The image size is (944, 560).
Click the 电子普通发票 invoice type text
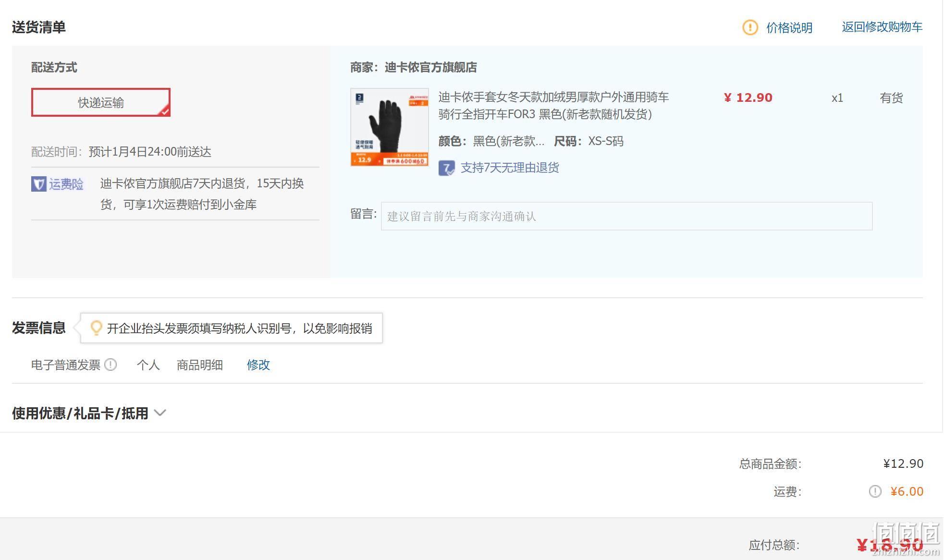click(66, 365)
